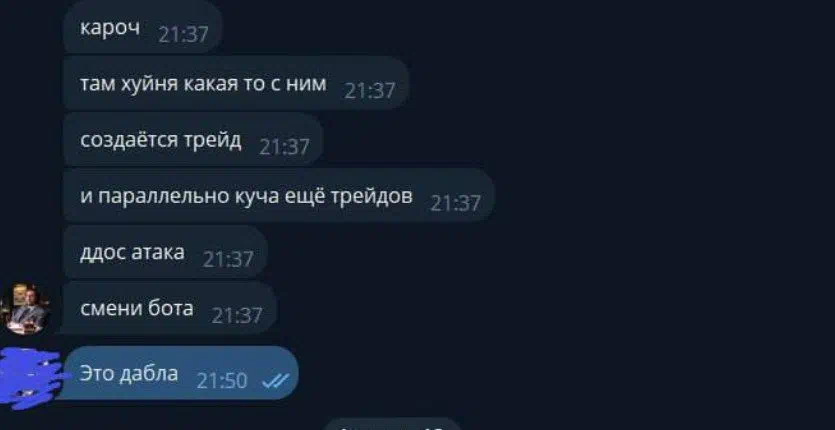
Task: Click timestamp beside 'там хуйня какая то' message
Action: 370,91
